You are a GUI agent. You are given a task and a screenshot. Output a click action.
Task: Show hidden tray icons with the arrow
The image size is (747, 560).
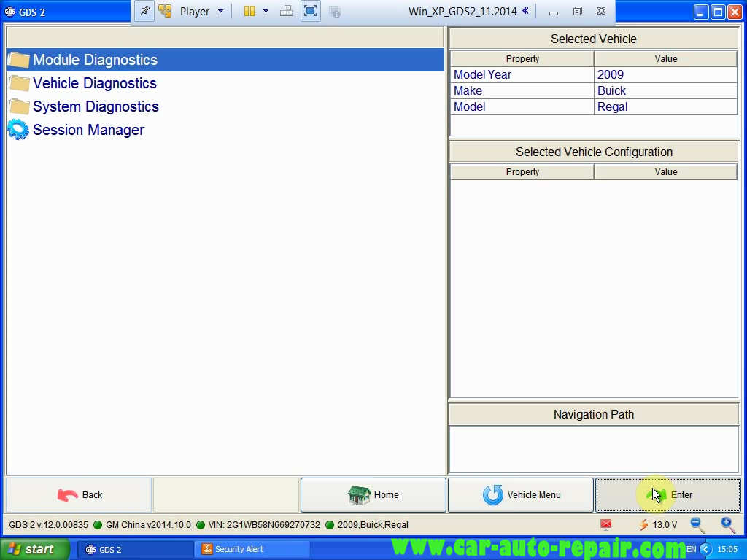click(x=705, y=550)
